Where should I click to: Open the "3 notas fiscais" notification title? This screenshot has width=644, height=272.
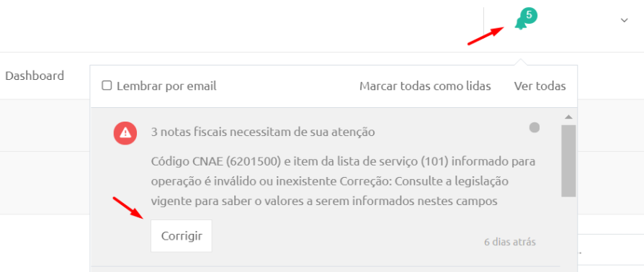(x=263, y=132)
